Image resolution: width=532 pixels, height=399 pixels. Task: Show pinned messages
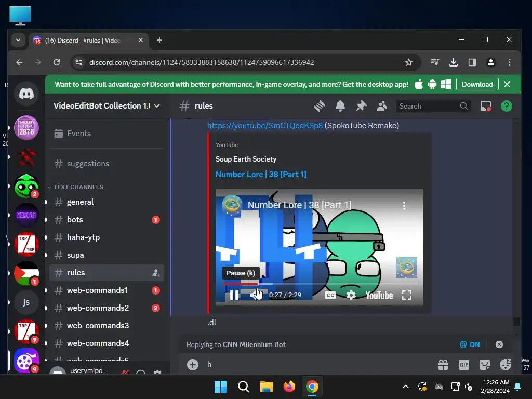[x=362, y=106]
